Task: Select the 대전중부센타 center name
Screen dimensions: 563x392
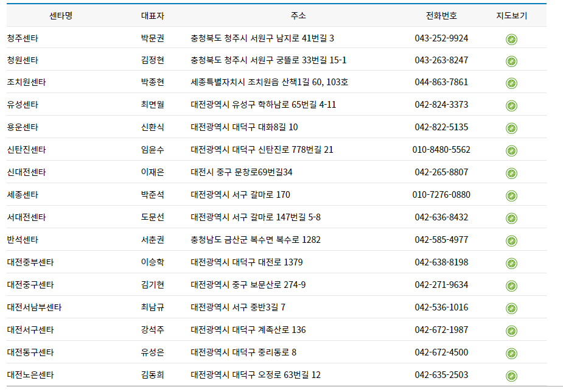Action: tap(30, 262)
